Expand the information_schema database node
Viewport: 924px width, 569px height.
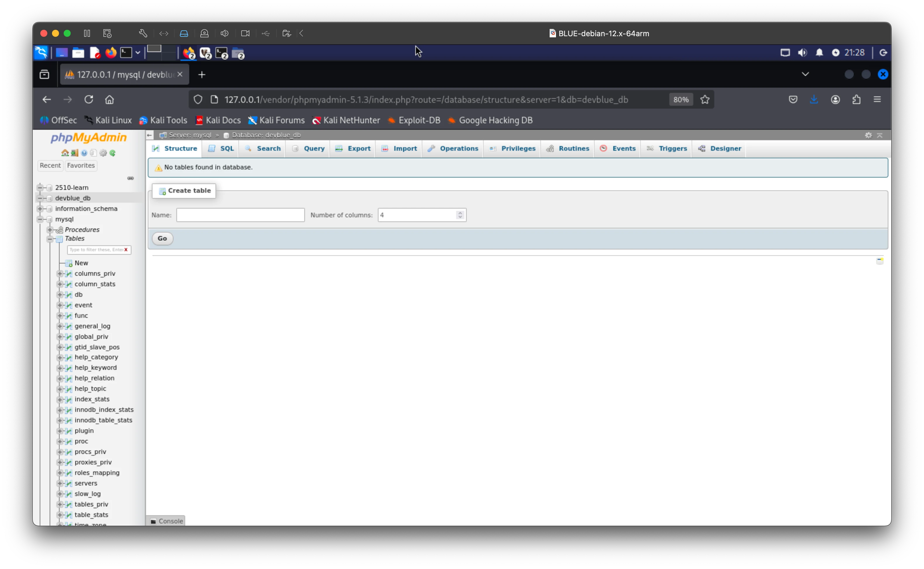point(40,209)
